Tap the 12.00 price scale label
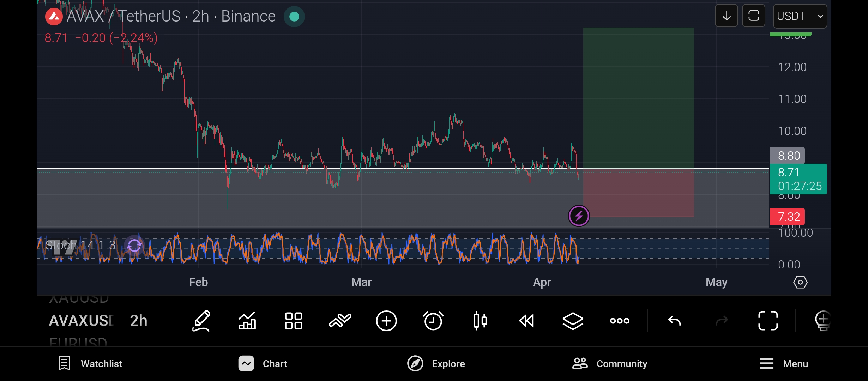The width and height of the screenshot is (868, 381). (x=792, y=67)
